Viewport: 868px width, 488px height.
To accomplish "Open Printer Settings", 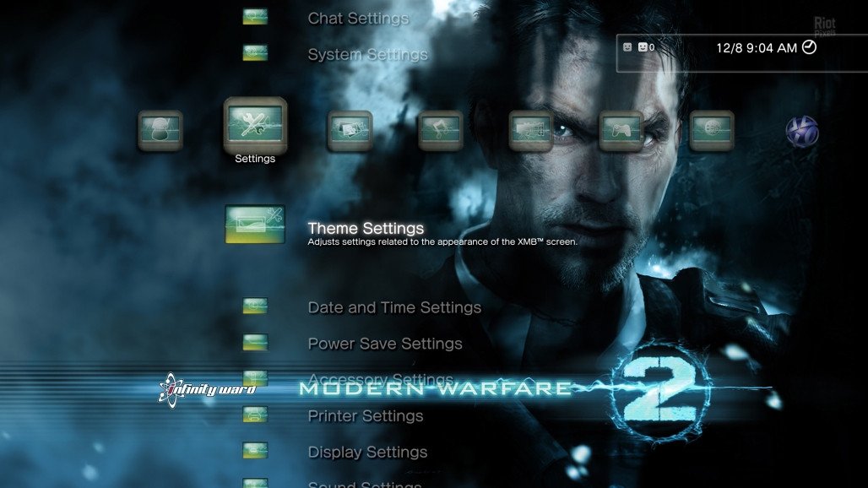I will pyautogui.click(x=365, y=415).
